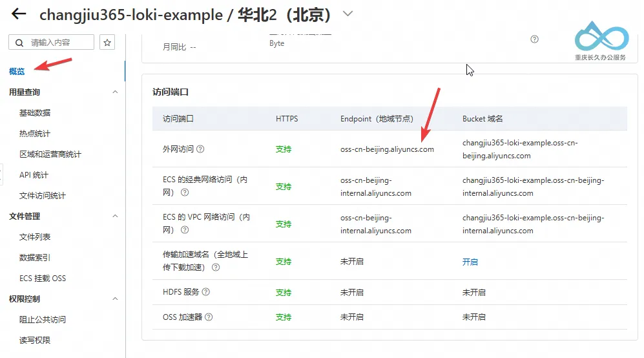Screen dimensions: 644x358
Task: Open 阻止公共访问 in sidebar
Action: pyautogui.click(x=43, y=319)
